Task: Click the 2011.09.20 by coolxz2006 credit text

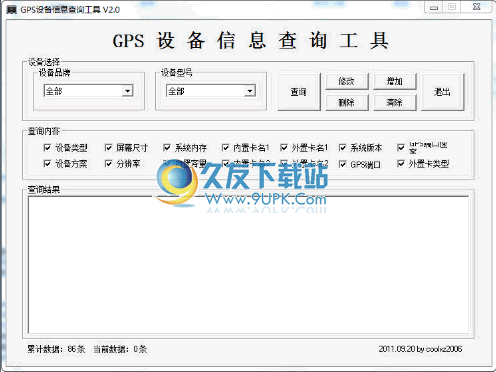Action: [x=420, y=349]
